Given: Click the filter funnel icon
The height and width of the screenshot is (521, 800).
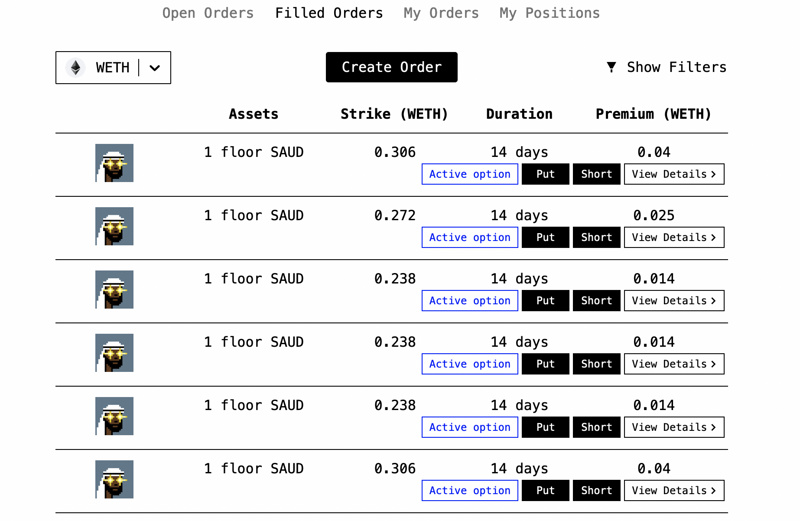Looking at the screenshot, I should tap(611, 67).
